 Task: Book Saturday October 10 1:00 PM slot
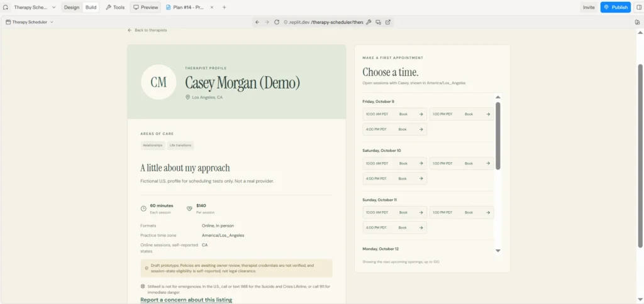tap(462, 163)
